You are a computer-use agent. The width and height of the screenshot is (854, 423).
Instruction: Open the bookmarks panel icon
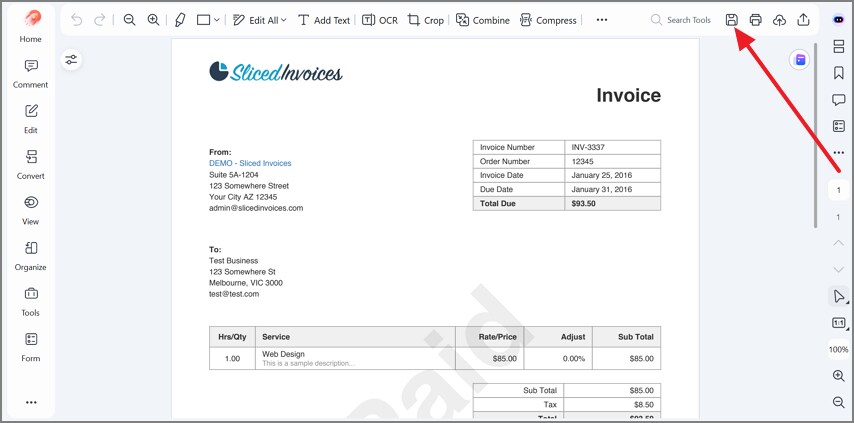[x=839, y=73]
